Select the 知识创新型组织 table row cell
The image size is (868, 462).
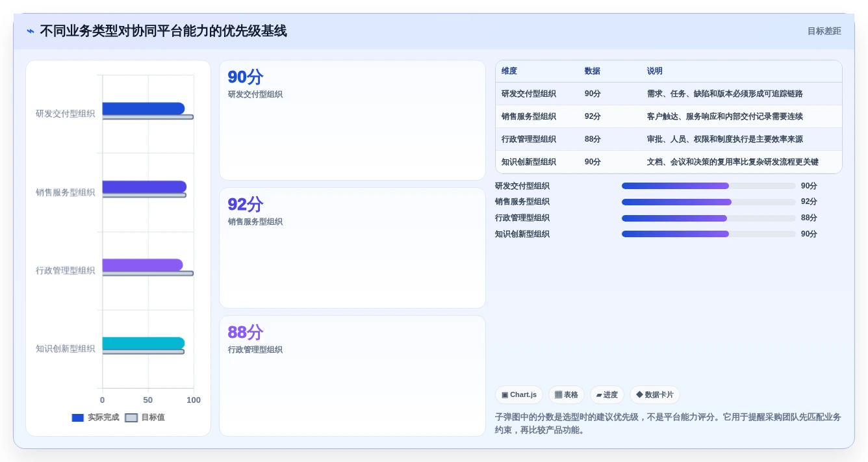click(x=529, y=162)
